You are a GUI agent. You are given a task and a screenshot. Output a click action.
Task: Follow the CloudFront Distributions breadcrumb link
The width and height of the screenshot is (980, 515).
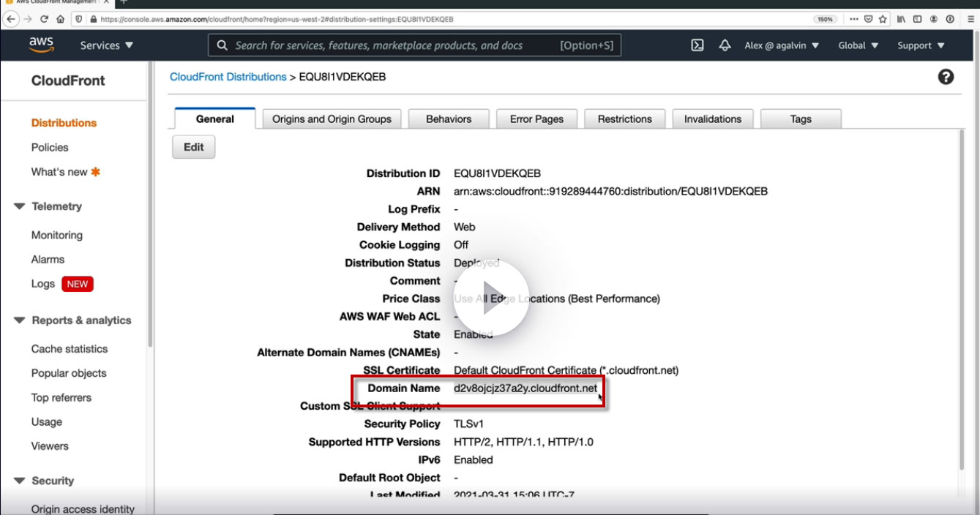pos(228,77)
